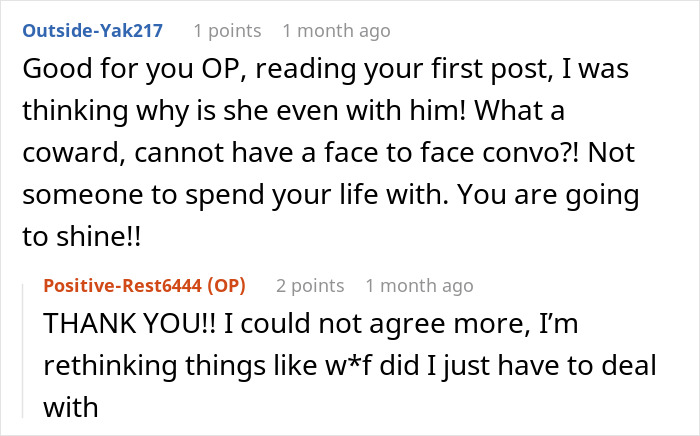Click the "You are going" phrase
Image resolution: width=700 pixels, height=436 pixels.
[x=549, y=195]
